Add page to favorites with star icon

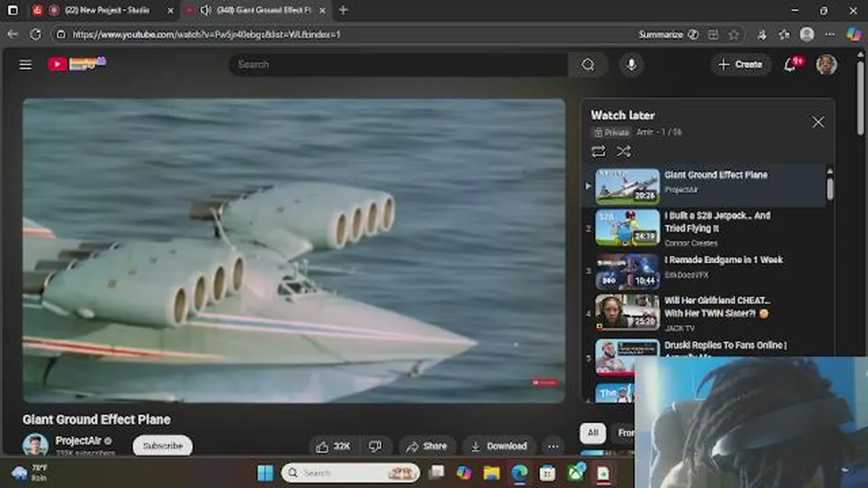click(734, 34)
